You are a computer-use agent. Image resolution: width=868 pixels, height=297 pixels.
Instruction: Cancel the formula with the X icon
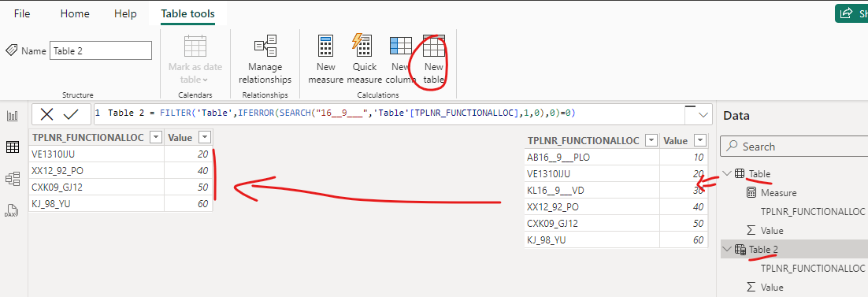[47, 114]
